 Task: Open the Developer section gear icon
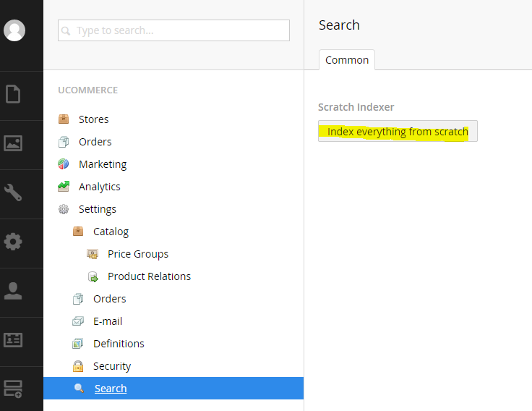click(13, 242)
